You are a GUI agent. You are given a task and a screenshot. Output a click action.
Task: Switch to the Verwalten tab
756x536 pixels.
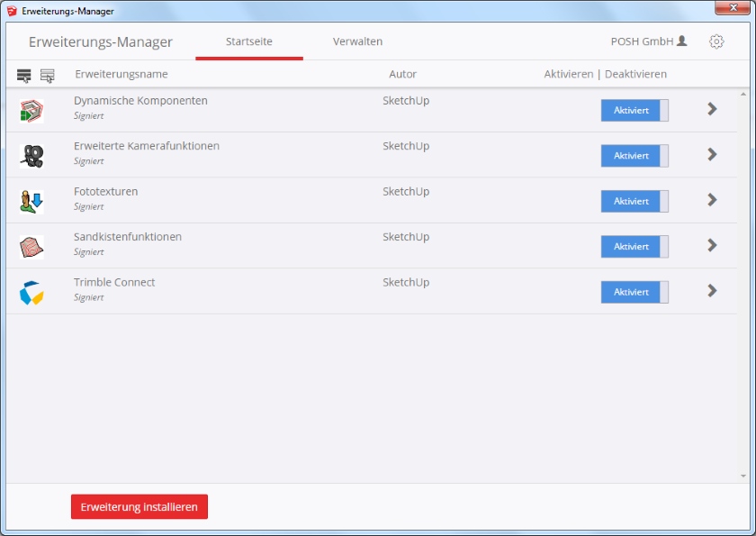357,41
